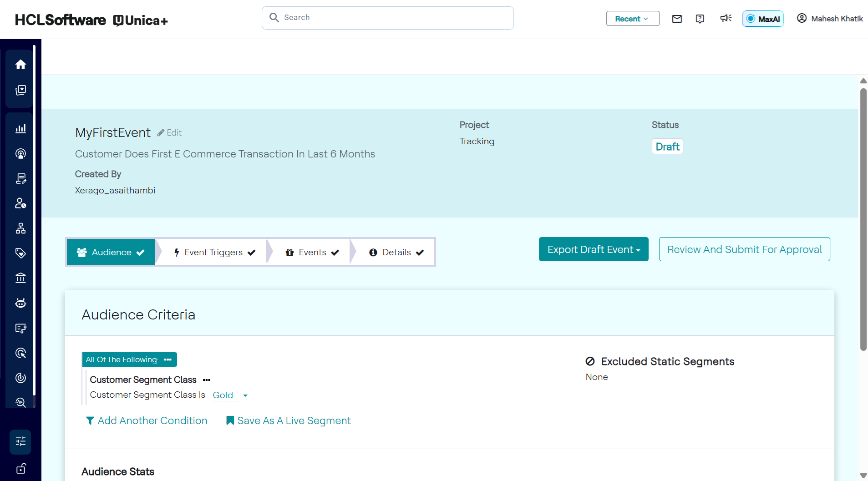Click the Search input field
The image size is (868, 481).
click(387, 18)
